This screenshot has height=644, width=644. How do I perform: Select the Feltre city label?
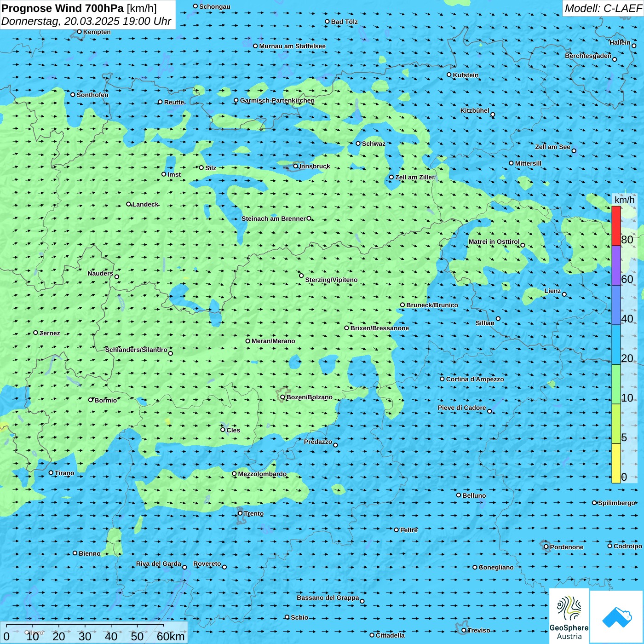coord(408,530)
